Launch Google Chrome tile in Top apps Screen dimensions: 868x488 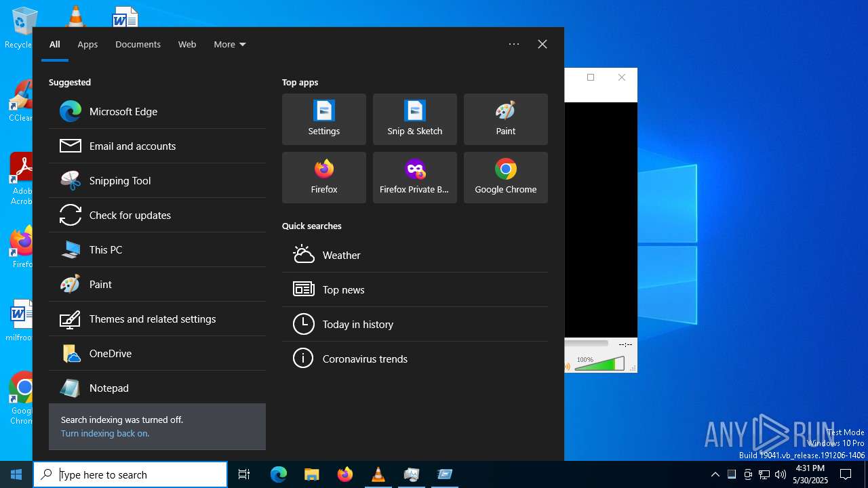click(x=506, y=178)
